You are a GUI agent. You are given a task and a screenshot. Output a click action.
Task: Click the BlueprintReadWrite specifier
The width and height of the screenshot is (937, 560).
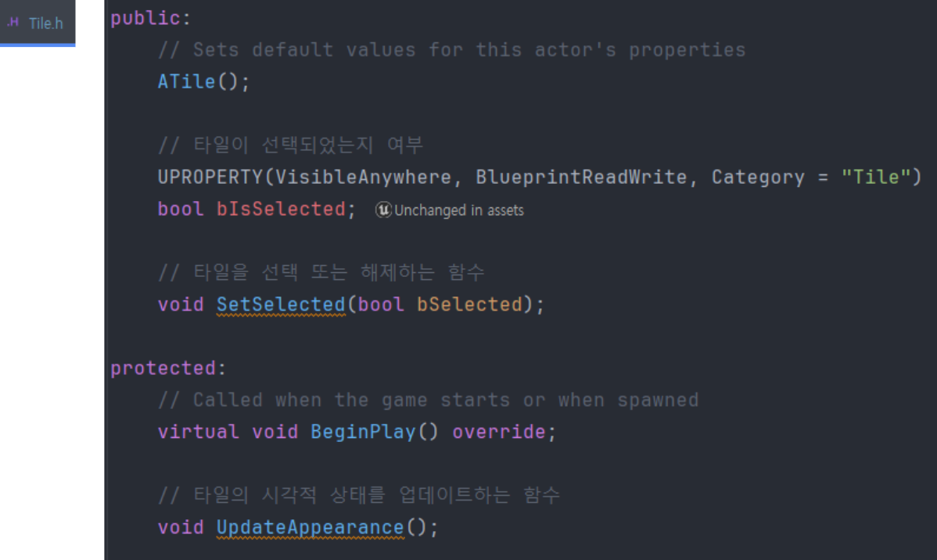581,177
